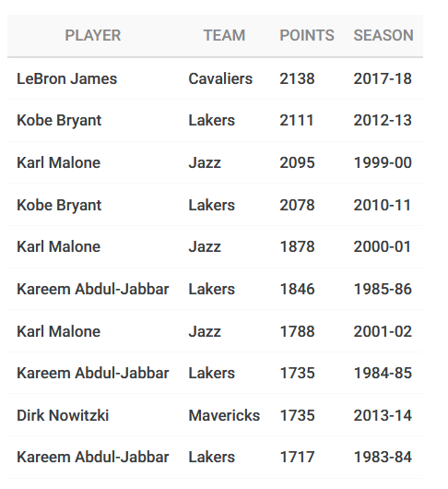448x489 pixels.
Task: Select Kareem Abdul-Jabbar in the 1984-85 row
Action: tap(93, 374)
